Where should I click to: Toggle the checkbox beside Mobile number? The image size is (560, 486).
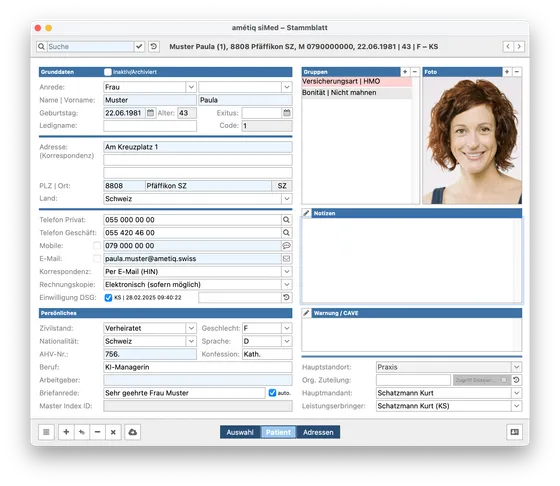tap(97, 245)
